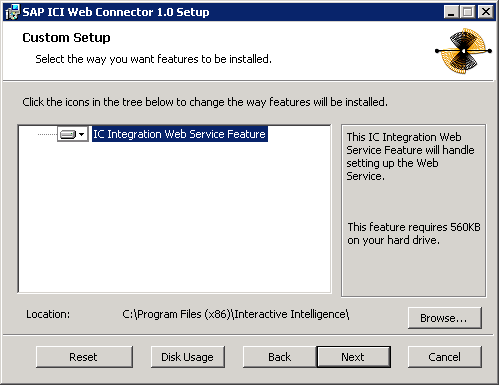This screenshot has height=385, width=499.
Task: Click the 'This feature requires 560KB' text
Action: (x=414, y=233)
